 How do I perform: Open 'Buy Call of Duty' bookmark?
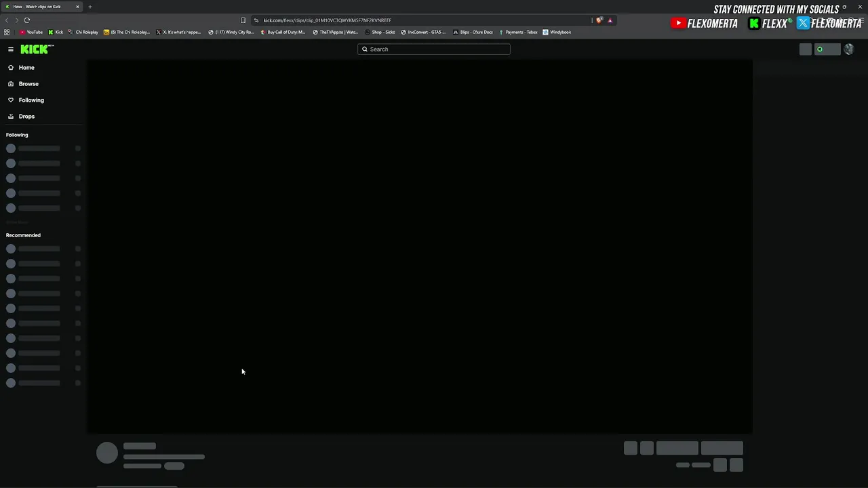coord(283,32)
